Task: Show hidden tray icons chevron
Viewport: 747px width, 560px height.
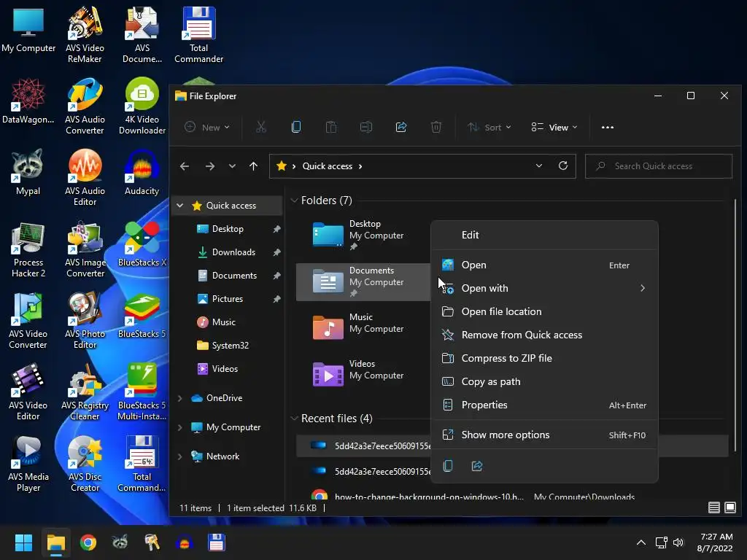Action: pyautogui.click(x=641, y=542)
